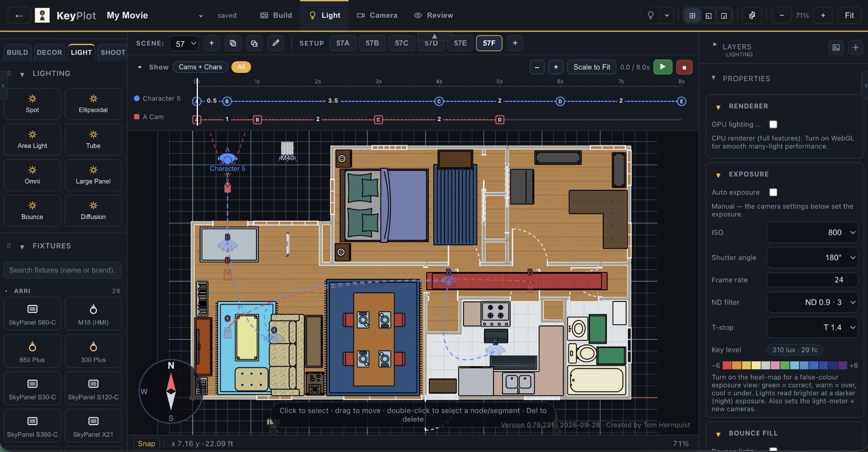Open the Scene 57 selector

184,43
